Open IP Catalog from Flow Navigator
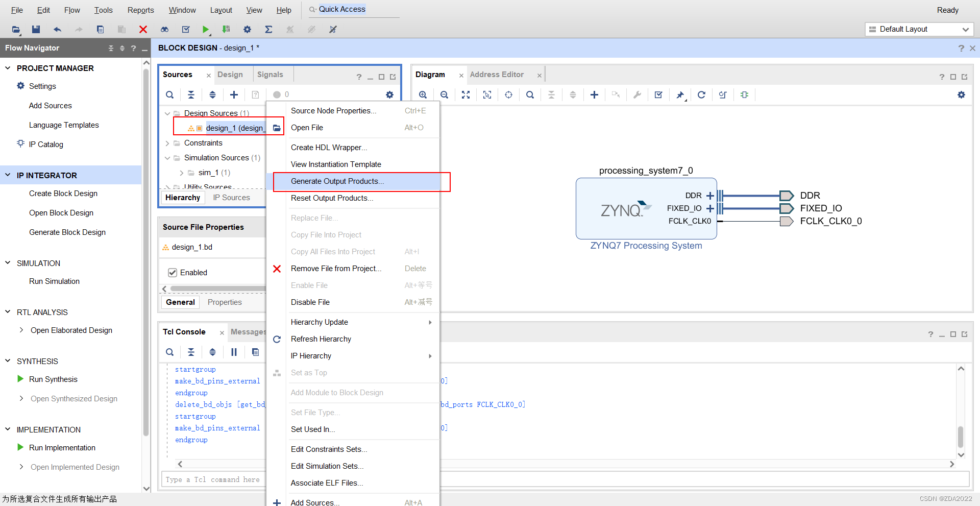The width and height of the screenshot is (980, 506). pos(46,144)
